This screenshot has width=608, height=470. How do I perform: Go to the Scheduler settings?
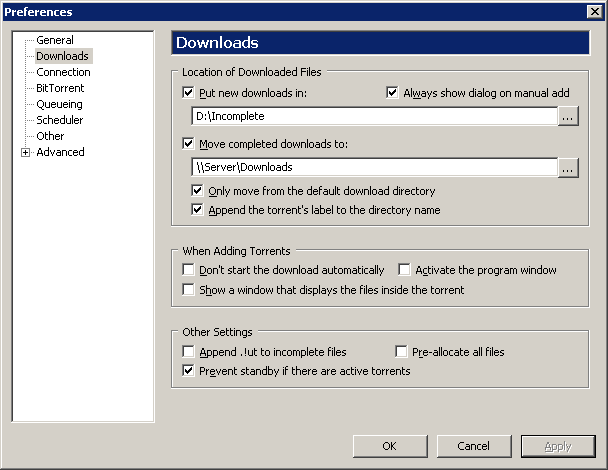pos(60,120)
